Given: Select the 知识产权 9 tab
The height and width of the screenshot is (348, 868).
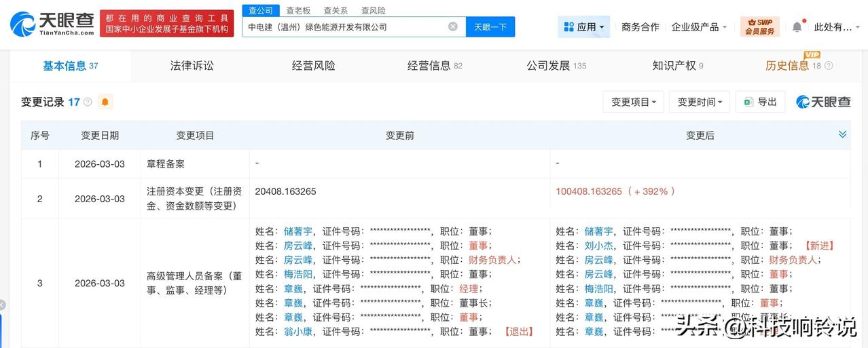Looking at the screenshot, I should [678, 66].
